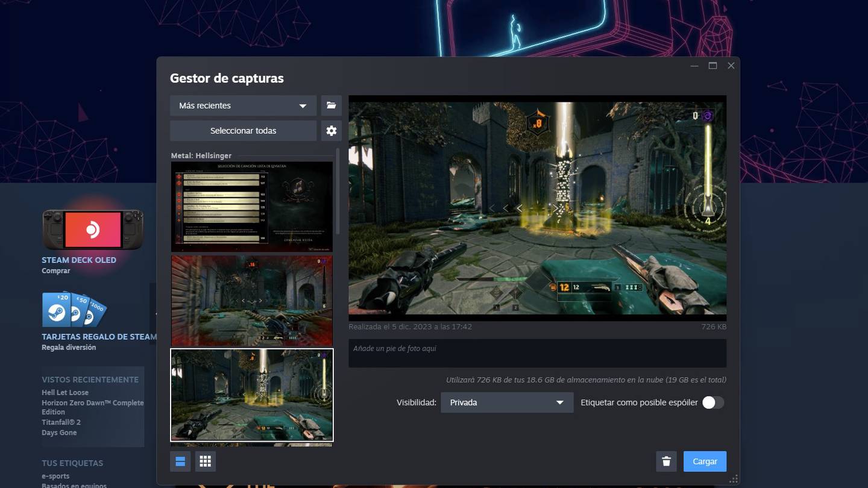Click the screenshot list scrollbar

pyautogui.click(x=338, y=193)
